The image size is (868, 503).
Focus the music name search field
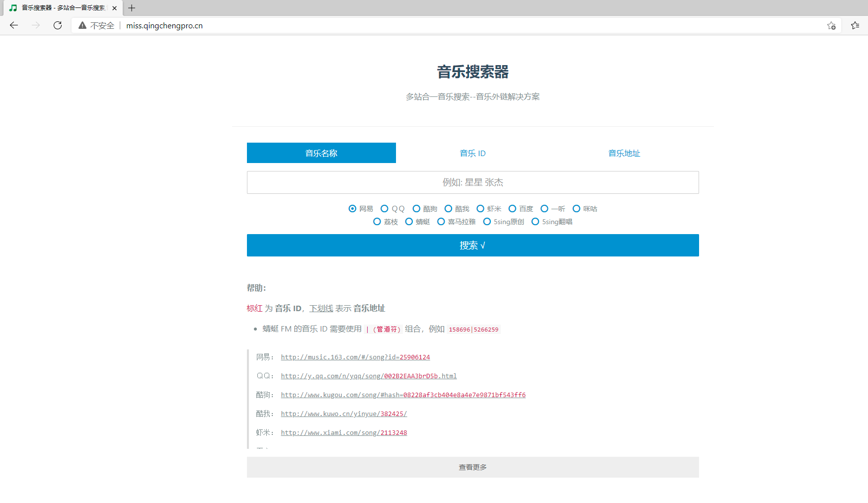[x=473, y=182]
